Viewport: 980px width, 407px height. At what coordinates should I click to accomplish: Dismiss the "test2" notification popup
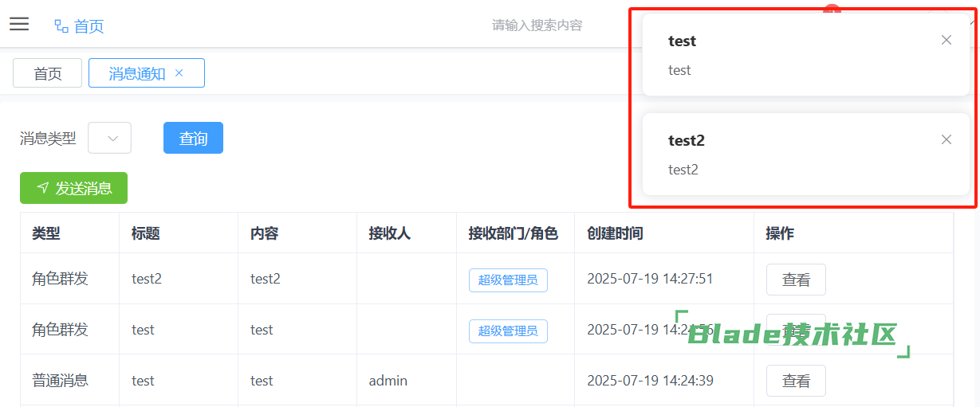(x=946, y=139)
